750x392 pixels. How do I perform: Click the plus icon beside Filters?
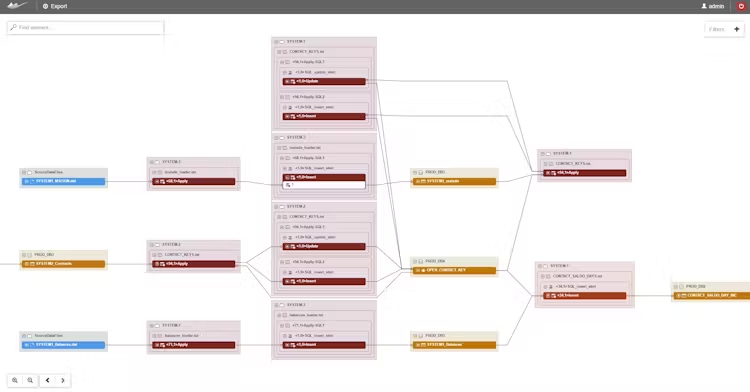tap(737, 29)
